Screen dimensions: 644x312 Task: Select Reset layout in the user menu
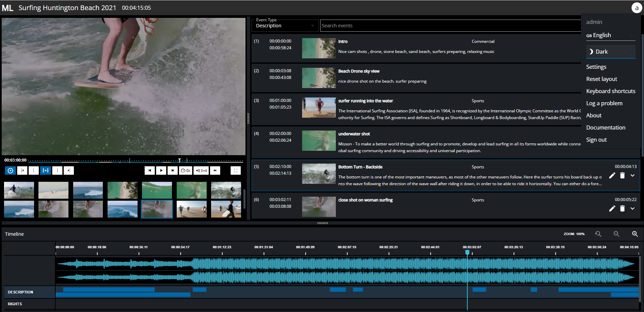(x=602, y=79)
